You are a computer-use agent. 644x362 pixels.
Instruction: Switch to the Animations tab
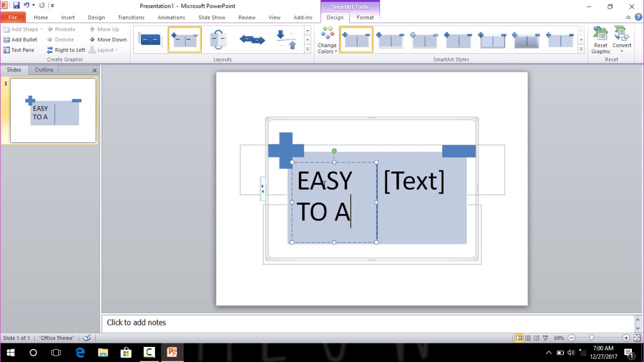pyautogui.click(x=171, y=17)
